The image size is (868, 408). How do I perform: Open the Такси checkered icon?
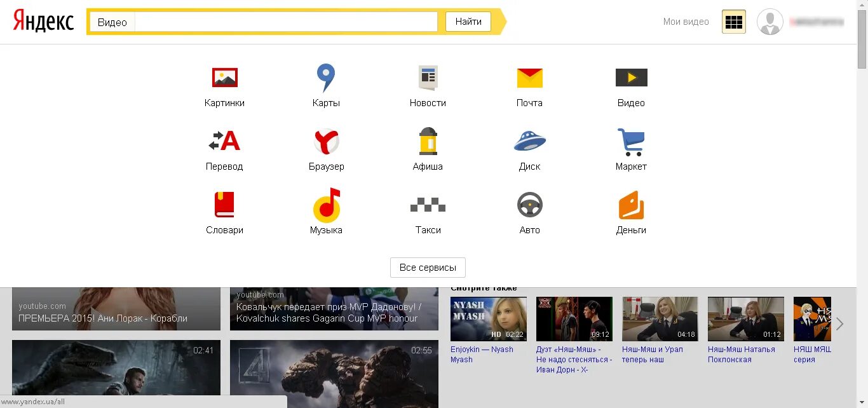point(428,205)
